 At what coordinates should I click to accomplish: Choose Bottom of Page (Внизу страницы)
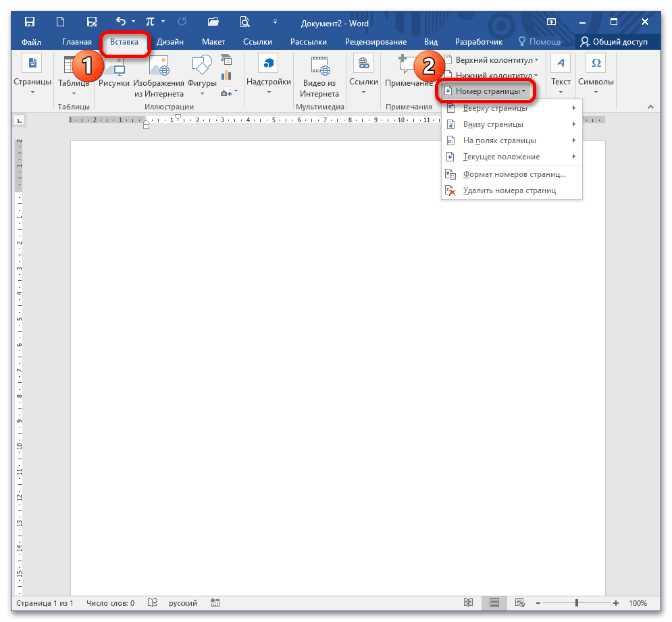[512, 124]
